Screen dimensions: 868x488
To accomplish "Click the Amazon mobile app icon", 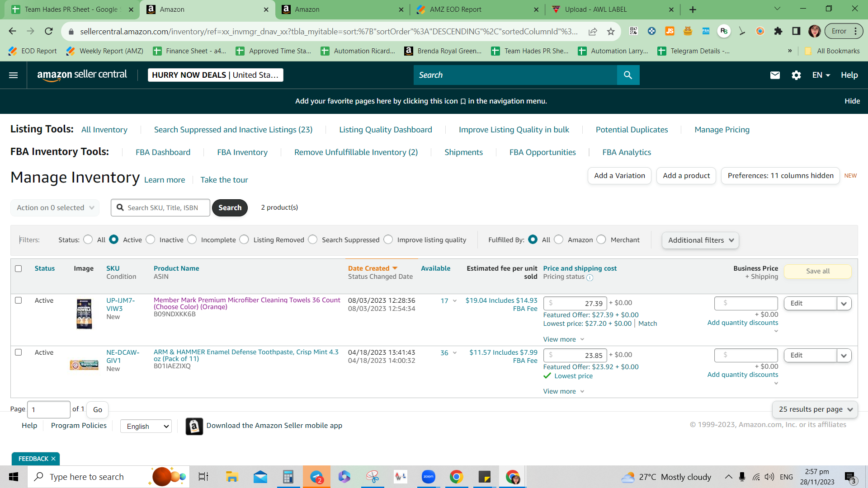I will click(194, 426).
